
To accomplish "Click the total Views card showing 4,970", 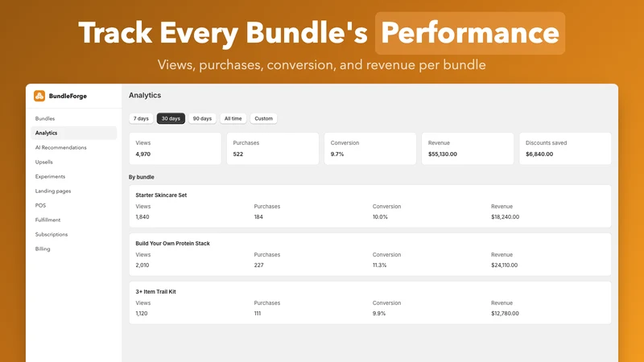I will pyautogui.click(x=175, y=149).
